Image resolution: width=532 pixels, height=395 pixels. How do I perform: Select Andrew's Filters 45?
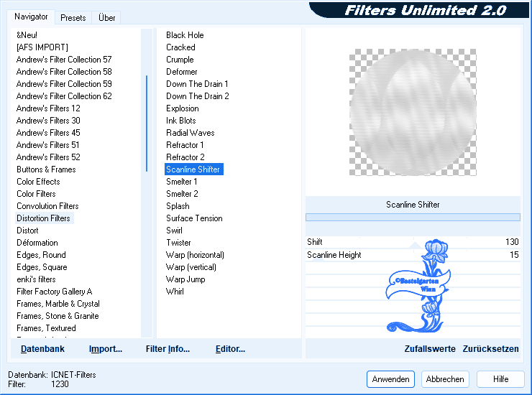(48, 133)
